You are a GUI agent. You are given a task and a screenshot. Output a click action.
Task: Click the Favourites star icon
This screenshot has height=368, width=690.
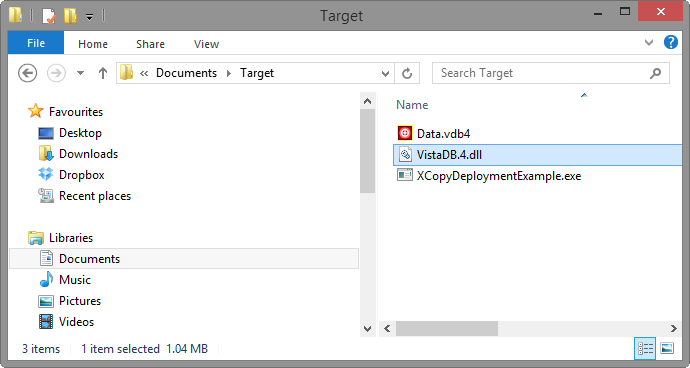click(36, 111)
